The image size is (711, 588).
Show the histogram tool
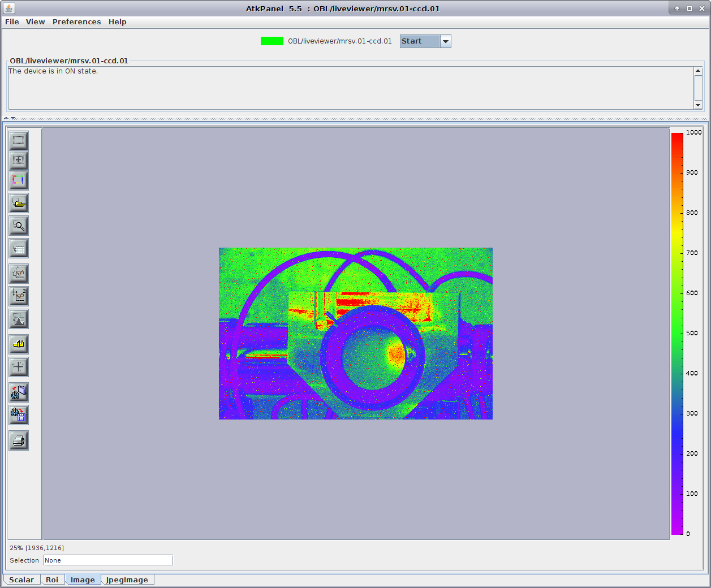click(19, 319)
